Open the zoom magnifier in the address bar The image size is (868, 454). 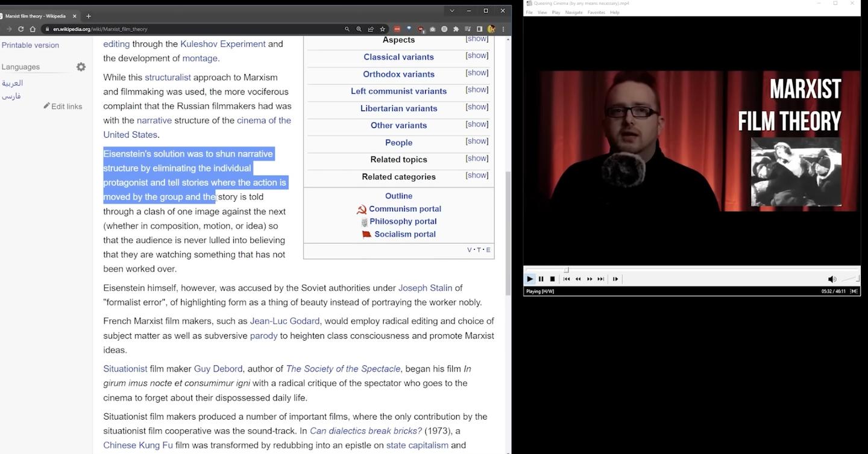click(359, 28)
